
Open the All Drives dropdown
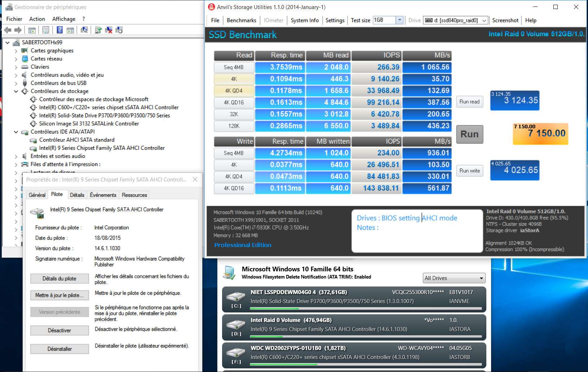pyautogui.click(x=454, y=278)
